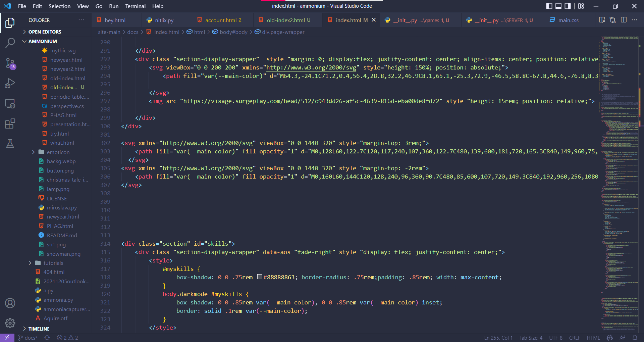Toggle the primary side bar layout button
Viewport: 644px width, 342px height.
[x=549, y=6]
